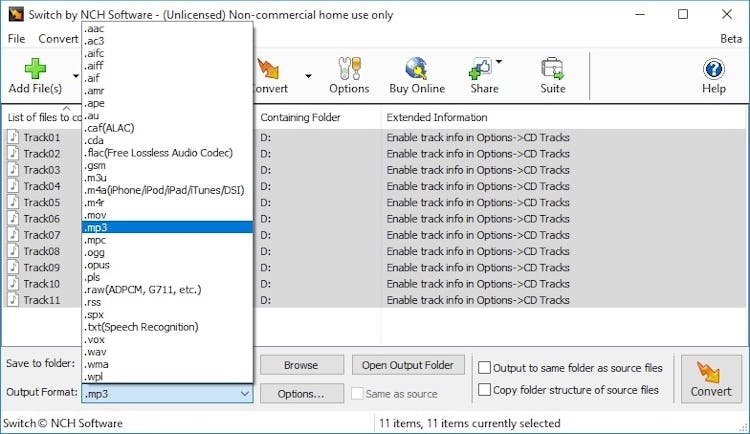
Task: Pick the .pls playlist format
Action: click(167, 278)
